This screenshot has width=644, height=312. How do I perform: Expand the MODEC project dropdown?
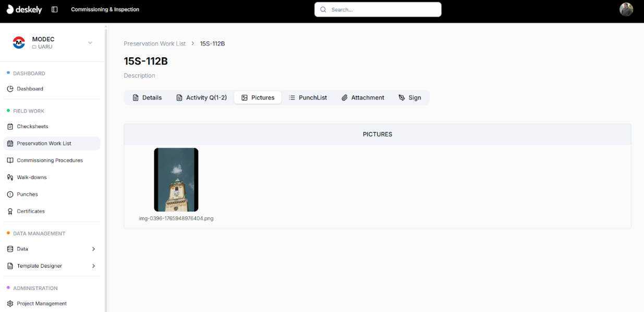tap(90, 43)
